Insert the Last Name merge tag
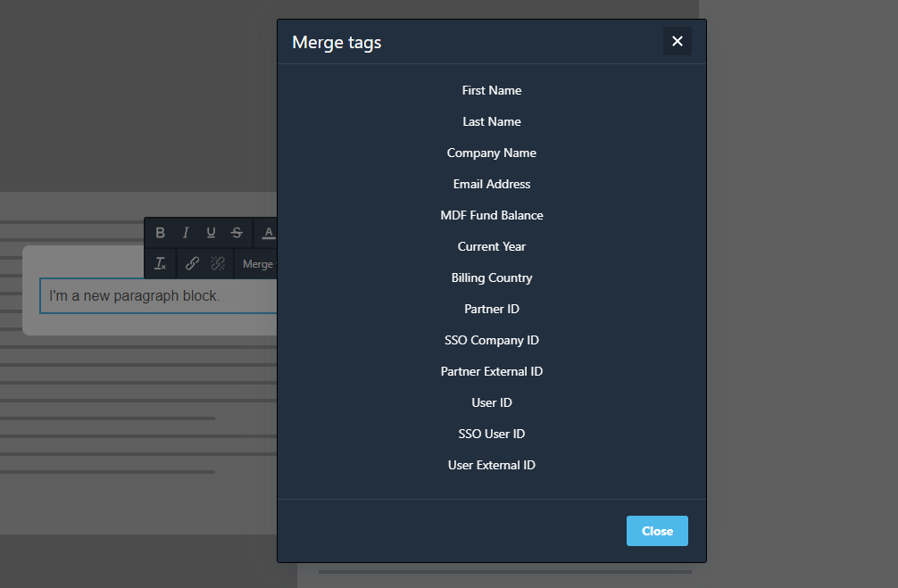898x588 pixels. tap(491, 121)
